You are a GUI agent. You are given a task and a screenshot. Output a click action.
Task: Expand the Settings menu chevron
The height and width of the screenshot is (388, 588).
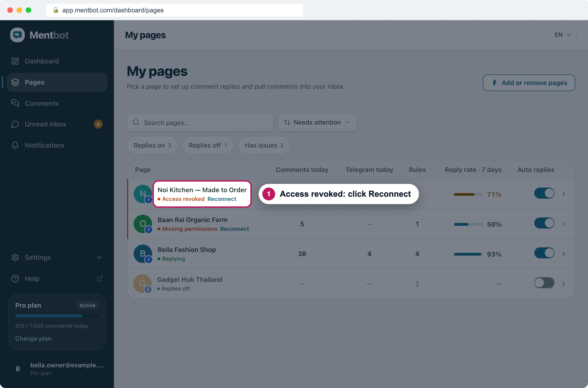click(x=99, y=257)
